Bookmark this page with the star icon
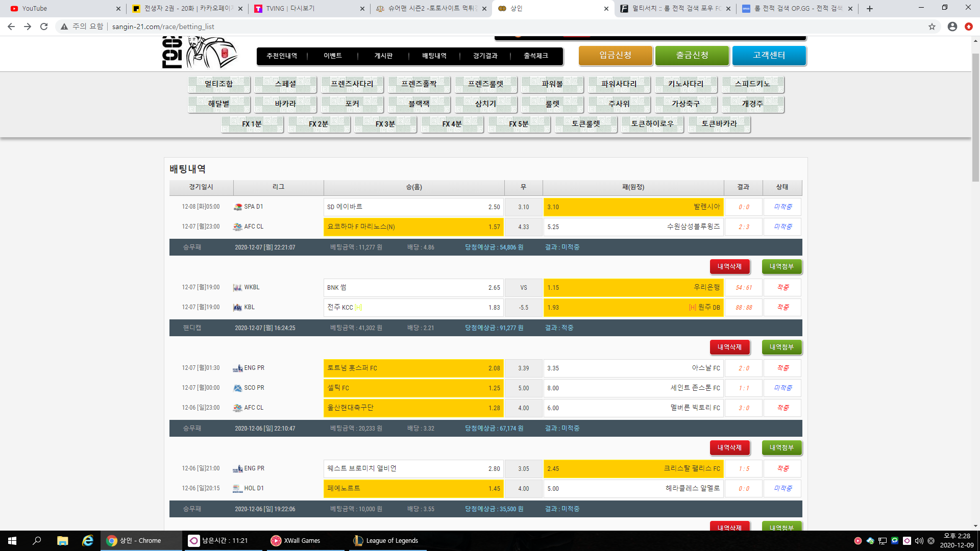The height and width of the screenshot is (551, 980). [932, 27]
